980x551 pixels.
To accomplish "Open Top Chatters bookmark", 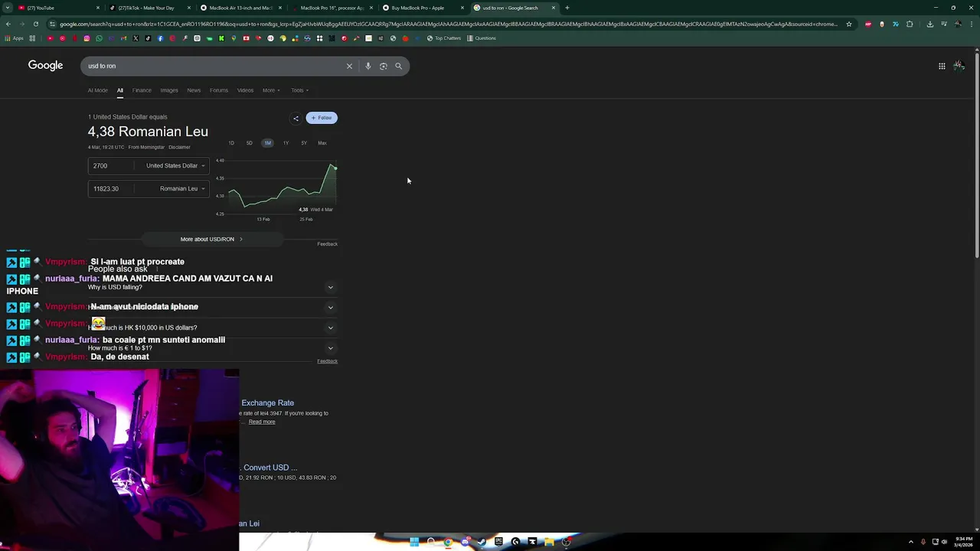I will click(x=445, y=38).
